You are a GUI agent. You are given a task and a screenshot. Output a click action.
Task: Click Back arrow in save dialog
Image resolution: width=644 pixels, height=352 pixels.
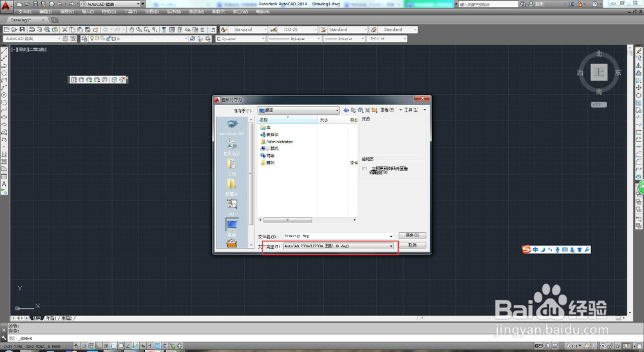346,110
